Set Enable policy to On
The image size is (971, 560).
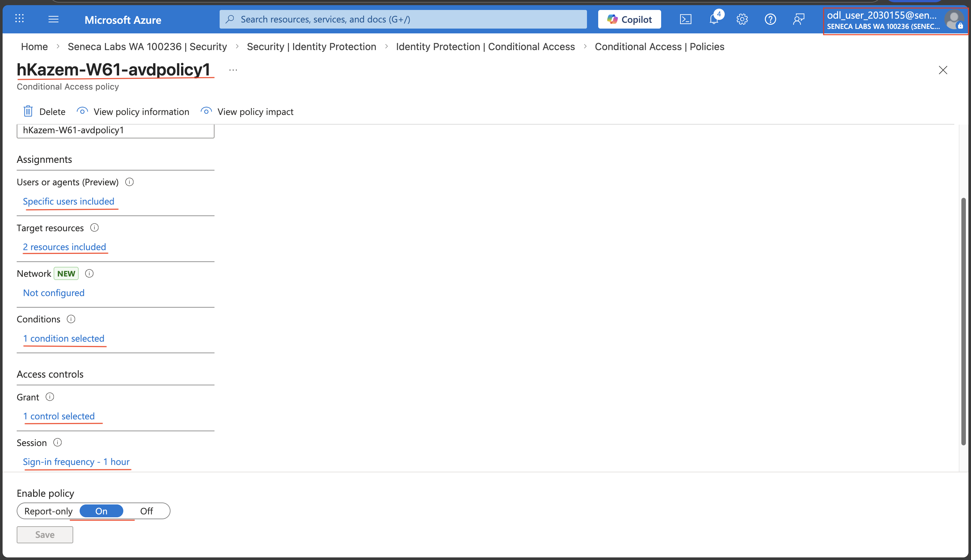(101, 511)
